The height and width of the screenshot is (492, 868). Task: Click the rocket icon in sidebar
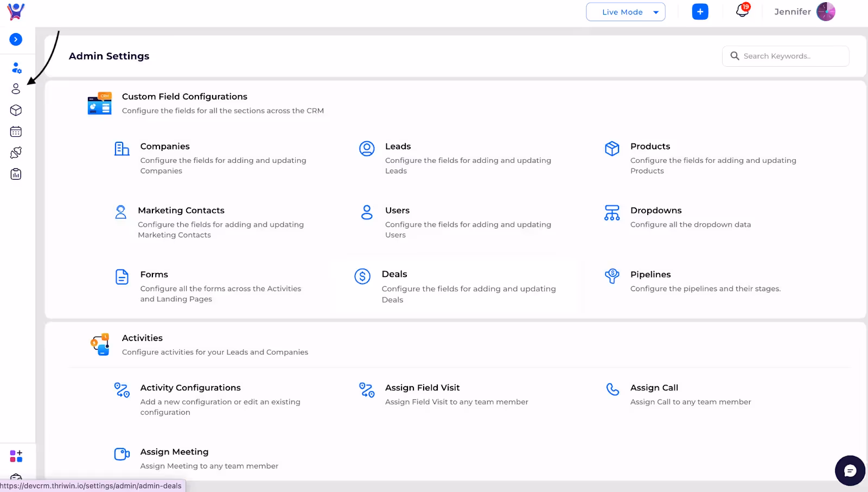(x=16, y=153)
